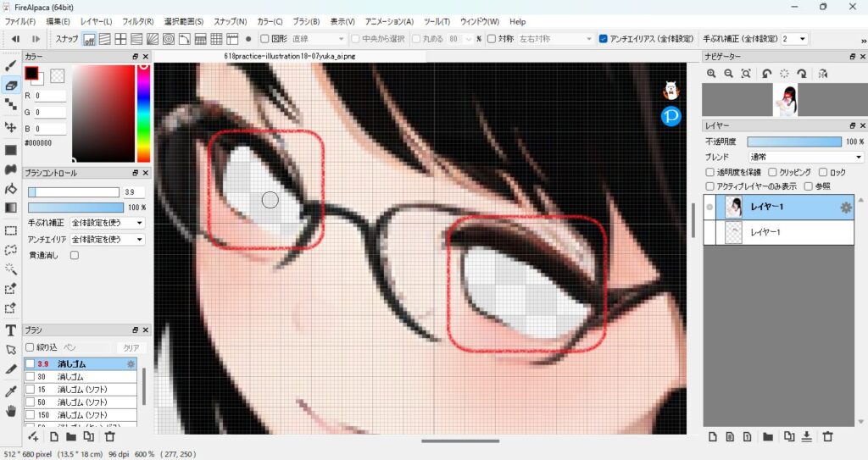Click the brush size slider
Viewport: 868px width, 460px height.
74,192
